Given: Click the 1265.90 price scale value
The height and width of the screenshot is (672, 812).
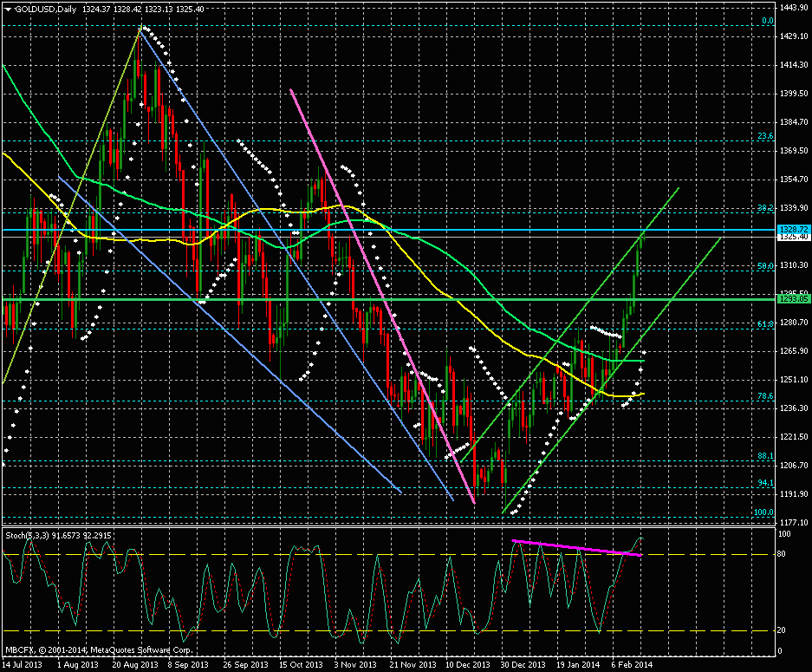Looking at the screenshot, I should click(794, 351).
